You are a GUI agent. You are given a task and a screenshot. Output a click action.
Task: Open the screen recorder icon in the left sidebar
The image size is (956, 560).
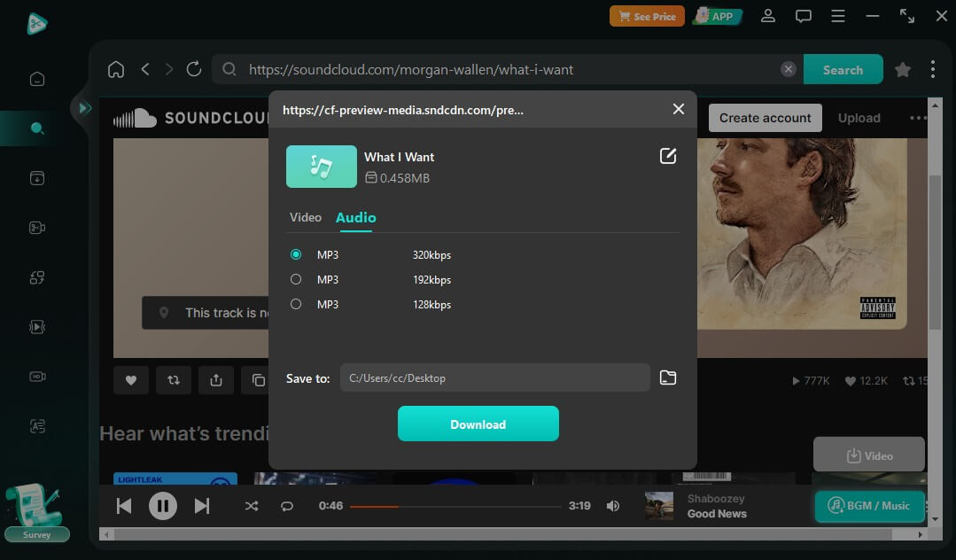37,327
